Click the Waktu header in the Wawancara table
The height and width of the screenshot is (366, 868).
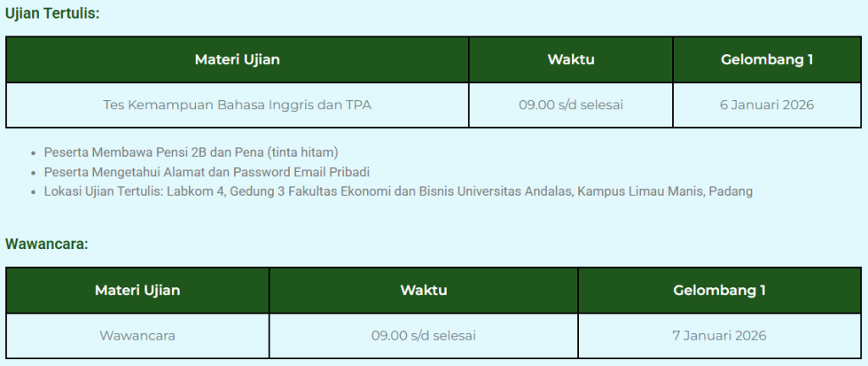coord(424,291)
